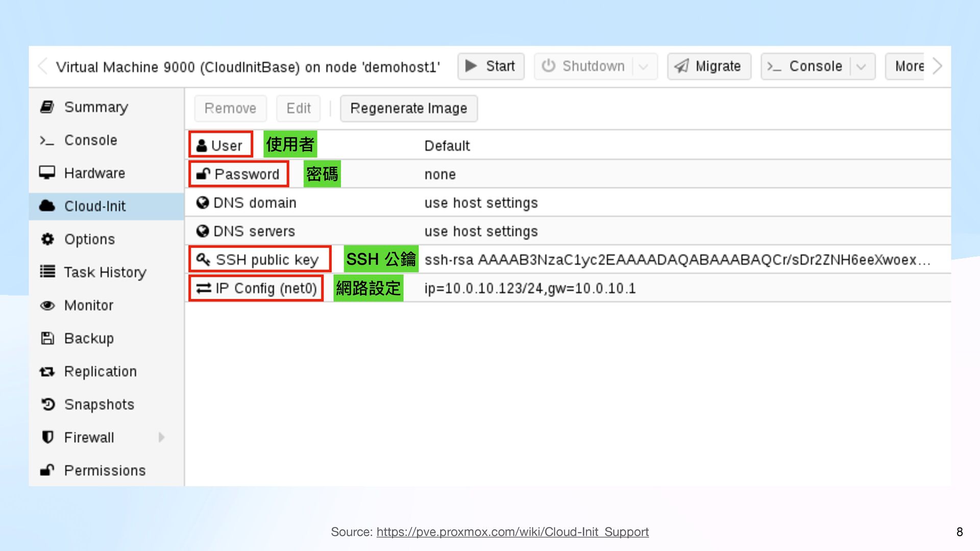
Task: Expand the Firewall submenu arrow
Action: point(161,437)
